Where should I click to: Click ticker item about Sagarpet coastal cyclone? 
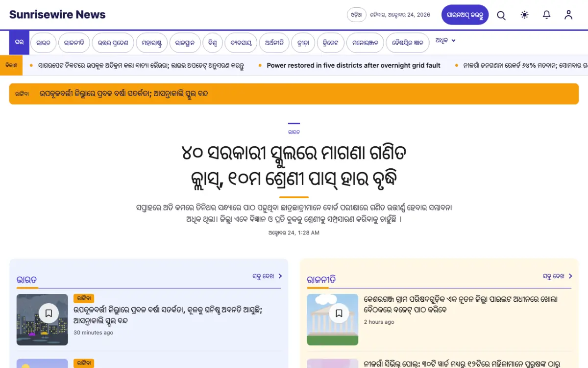[x=141, y=65]
